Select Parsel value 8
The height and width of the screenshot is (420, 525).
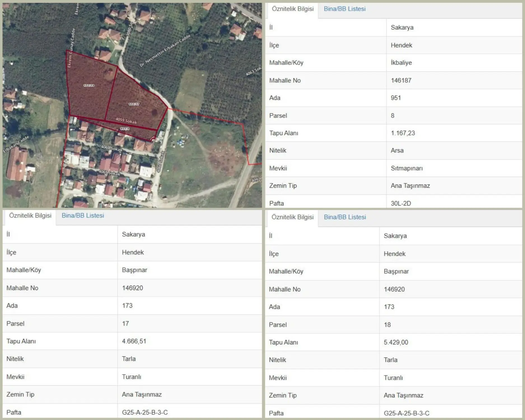click(x=393, y=116)
